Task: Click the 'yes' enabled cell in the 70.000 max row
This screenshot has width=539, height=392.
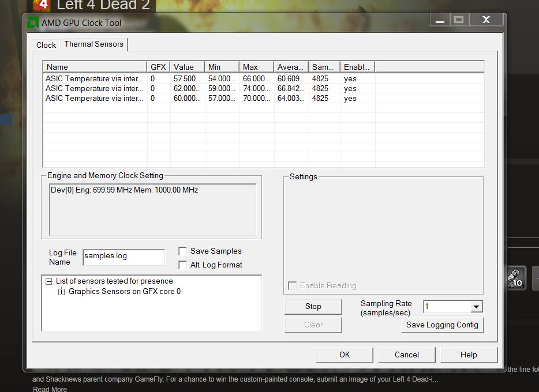Action: point(350,99)
